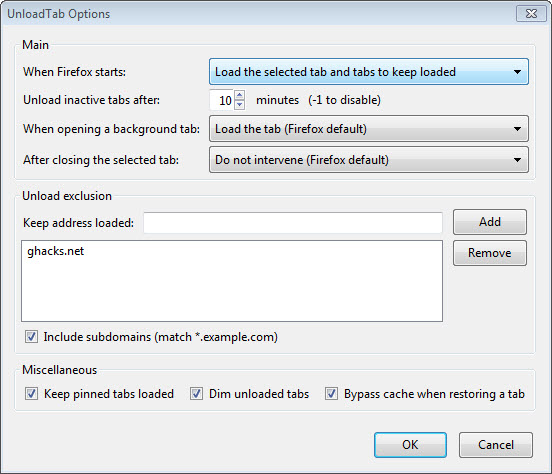552x474 pixels.
Task: Toggle the Dim unloaded tabs checkbox
Action: (x=196, y=393)
